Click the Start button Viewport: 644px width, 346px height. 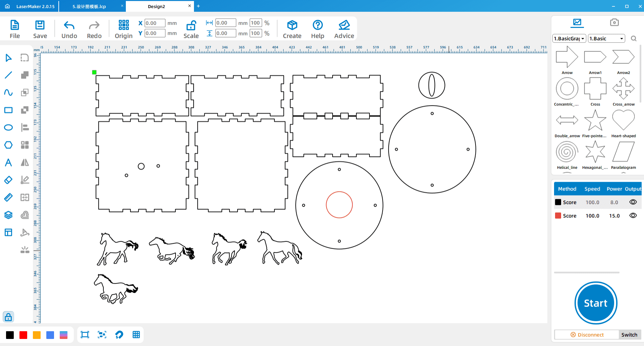(x=596, y=303)
